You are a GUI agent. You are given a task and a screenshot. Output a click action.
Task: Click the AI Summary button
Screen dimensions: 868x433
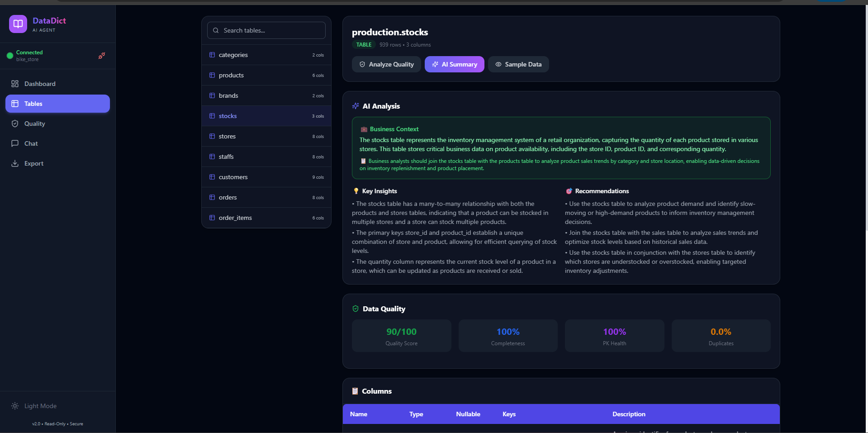coord(455,64)
